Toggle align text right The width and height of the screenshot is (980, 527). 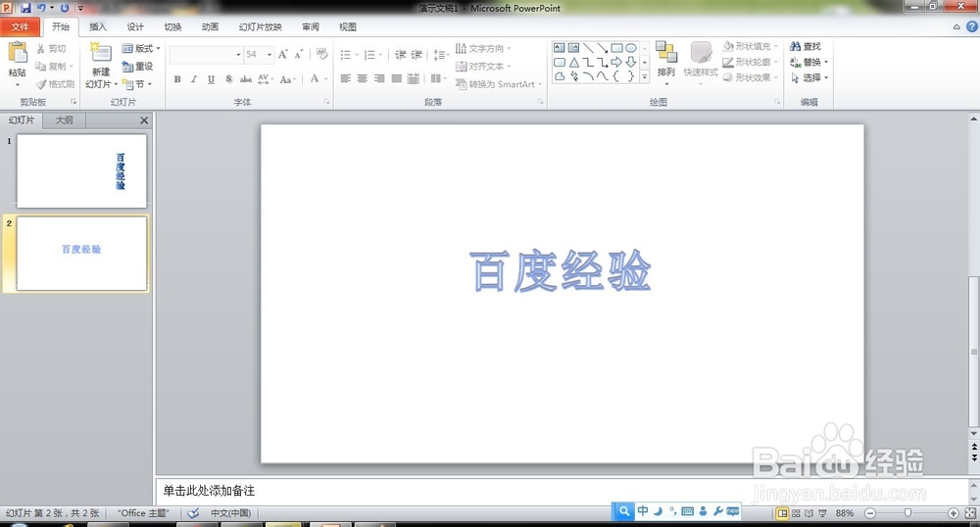coord(379,78)
